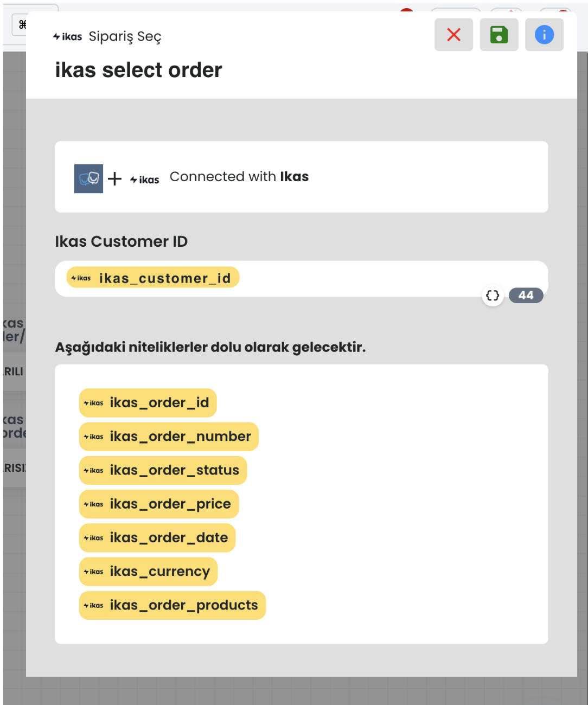
Task: Click the 44 character counter badge
Action: [526, 296]
